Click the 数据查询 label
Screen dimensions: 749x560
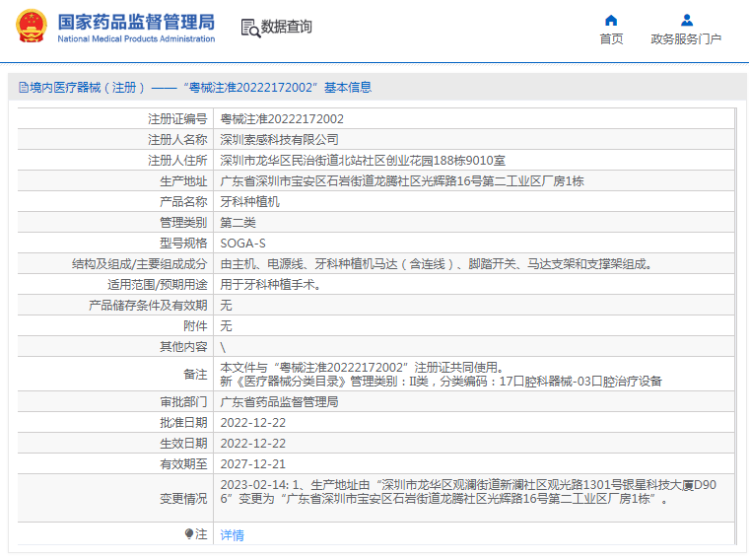tap(286, 27)
